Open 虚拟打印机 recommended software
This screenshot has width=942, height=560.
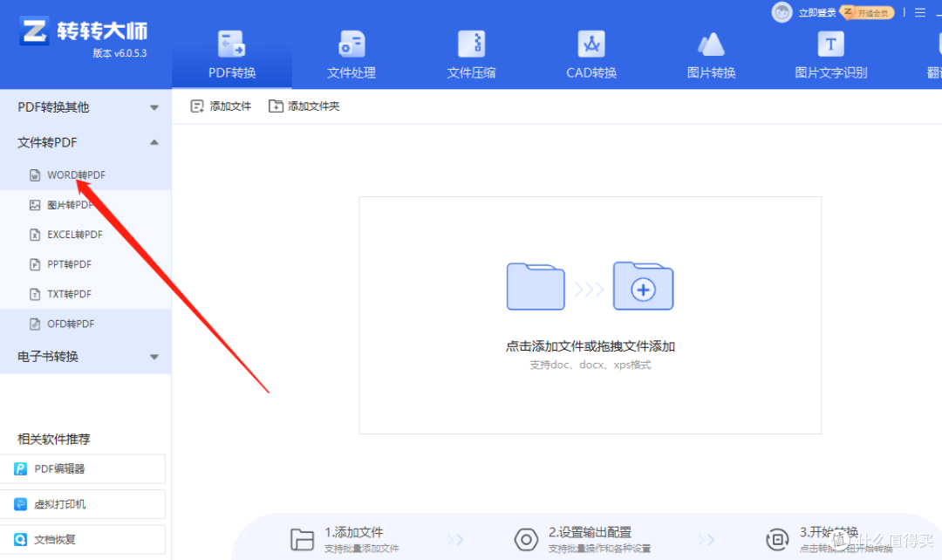(82, 504)
